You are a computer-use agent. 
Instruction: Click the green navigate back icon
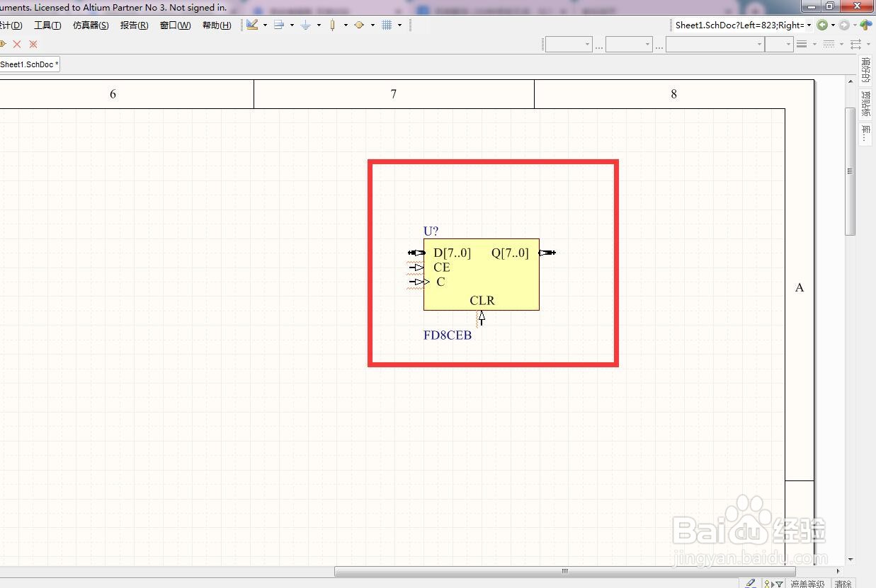click(x=822, y=25)
